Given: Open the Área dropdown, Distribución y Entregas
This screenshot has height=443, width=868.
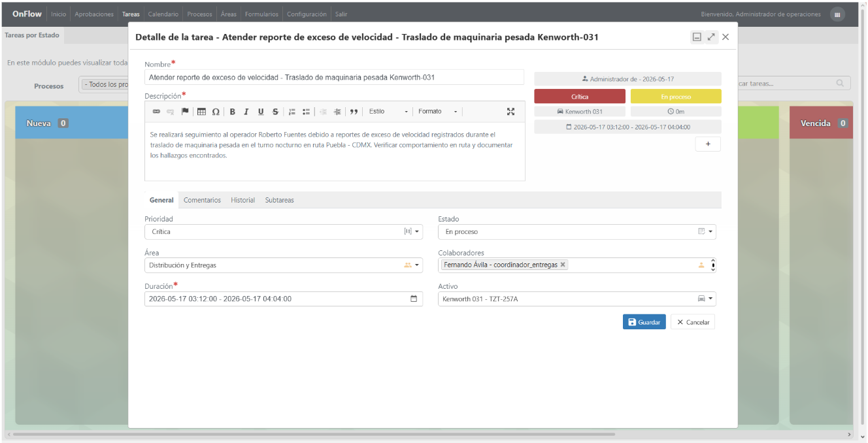Looking at the screenshot, I should [284, 265].
